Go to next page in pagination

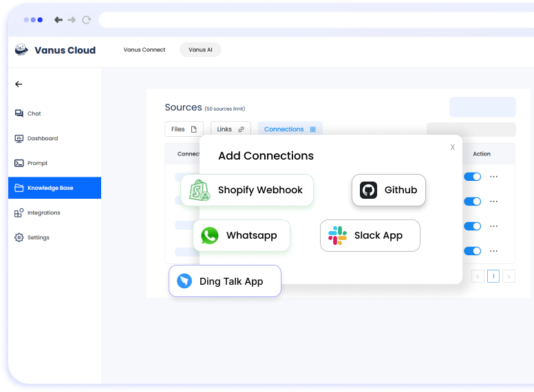(509, 276)
